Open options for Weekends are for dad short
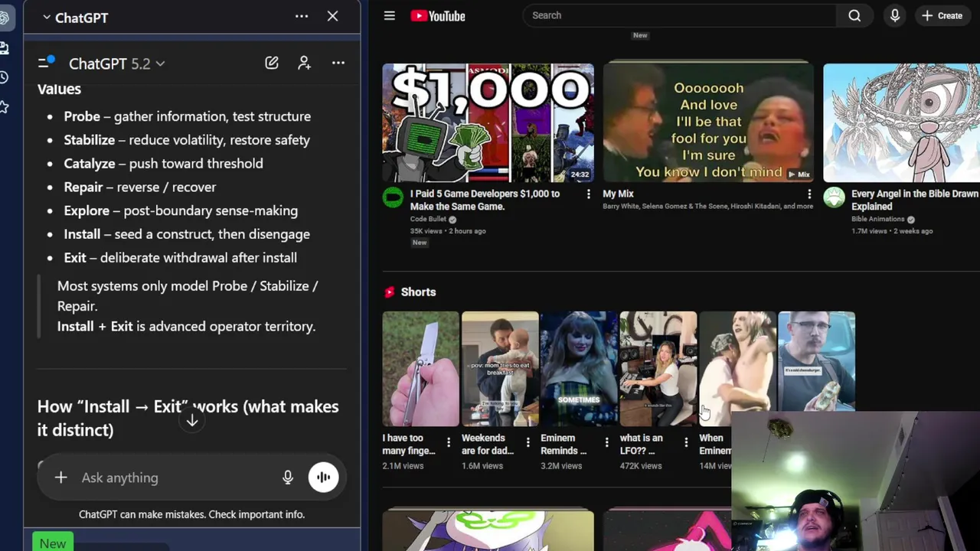Screen dimensions: 980x551 528,442
